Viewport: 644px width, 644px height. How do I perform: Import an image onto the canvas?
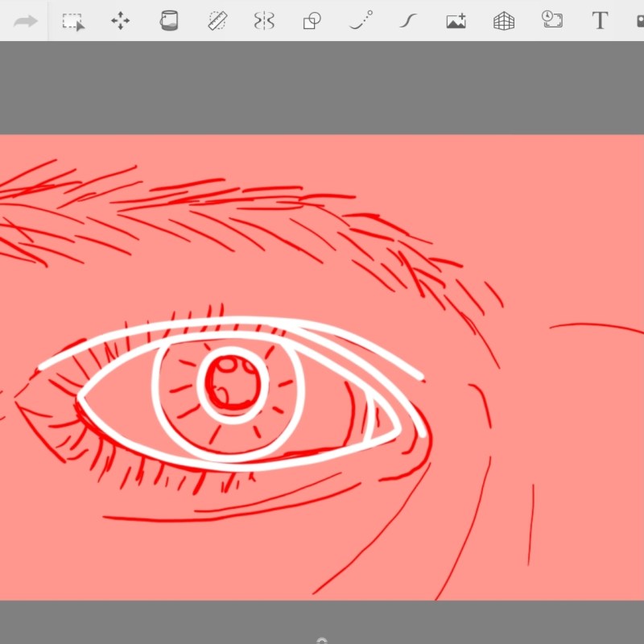point(455,21)
